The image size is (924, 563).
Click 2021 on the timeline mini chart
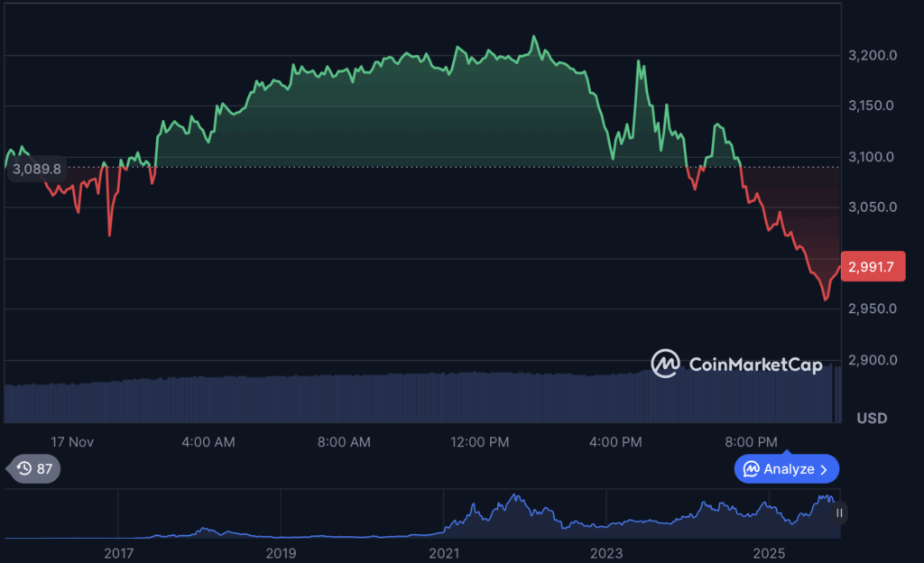coord(444,553)
